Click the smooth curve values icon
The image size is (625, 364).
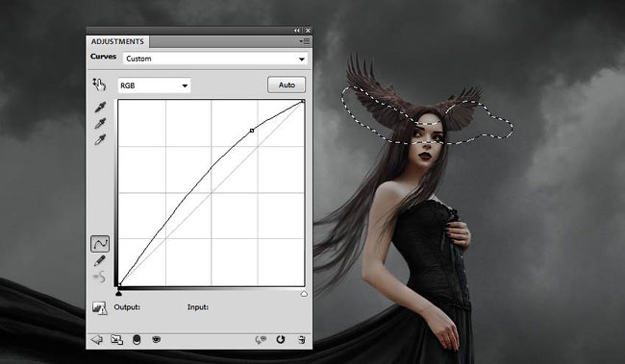pos(99,278)
